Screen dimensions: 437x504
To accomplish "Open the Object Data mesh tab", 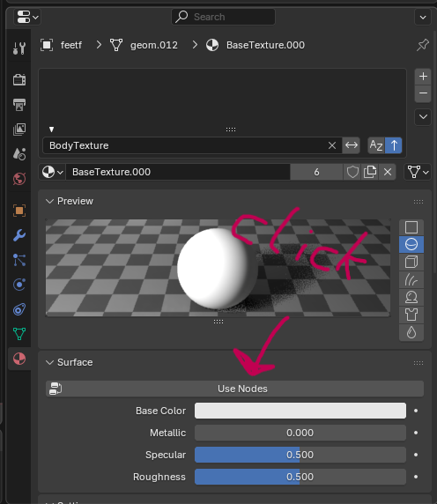I will coord(19,334).
